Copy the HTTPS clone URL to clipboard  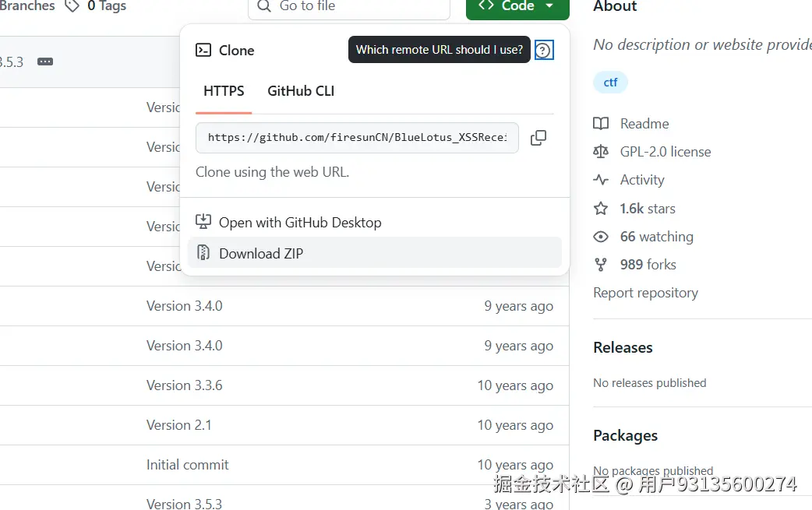[538, 138]
